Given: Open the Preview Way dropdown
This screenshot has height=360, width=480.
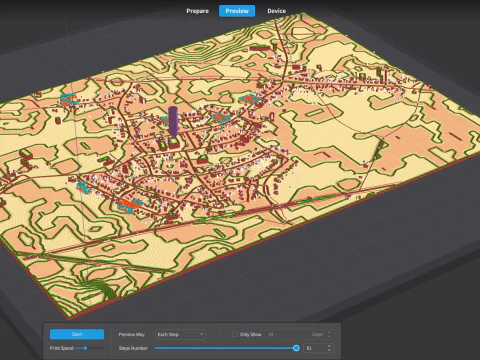Looking at the screenshot, I should 180,334.
